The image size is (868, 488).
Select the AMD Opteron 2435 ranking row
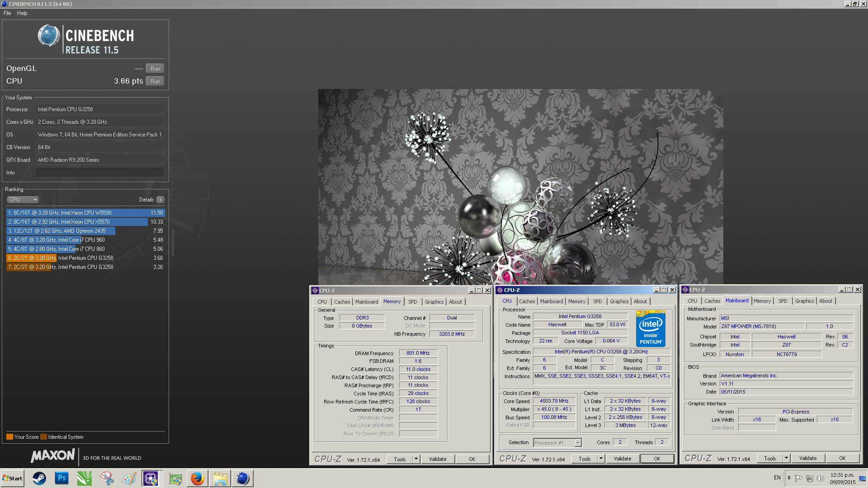(85, 231)
